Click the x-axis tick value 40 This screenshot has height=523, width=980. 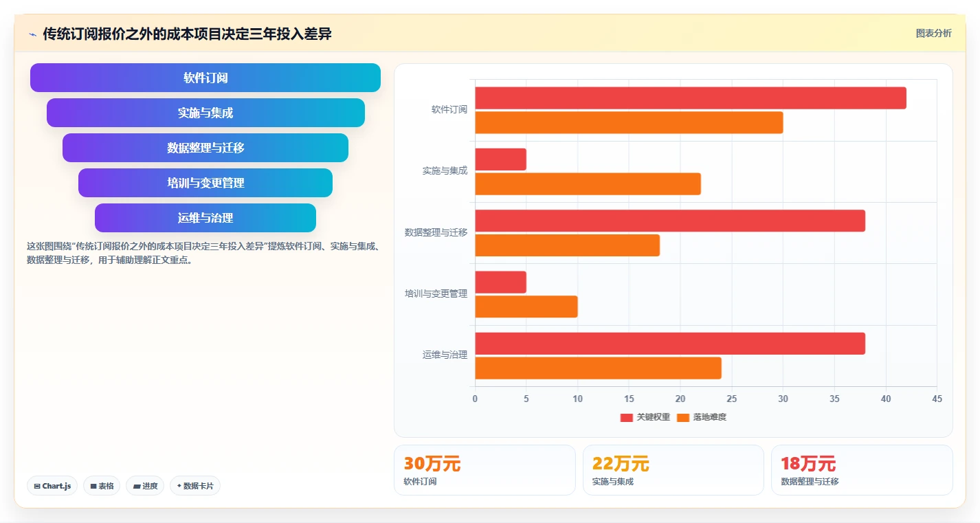886,399
